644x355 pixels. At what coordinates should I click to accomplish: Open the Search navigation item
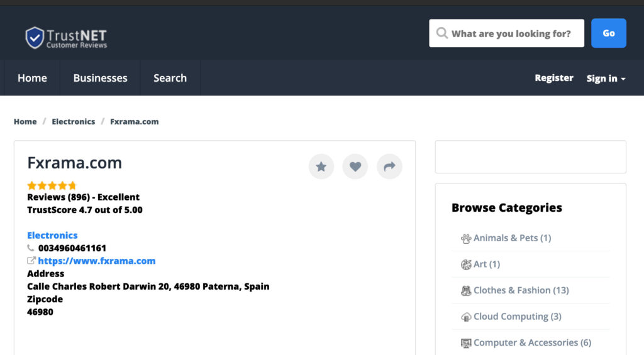pos(170,78)
